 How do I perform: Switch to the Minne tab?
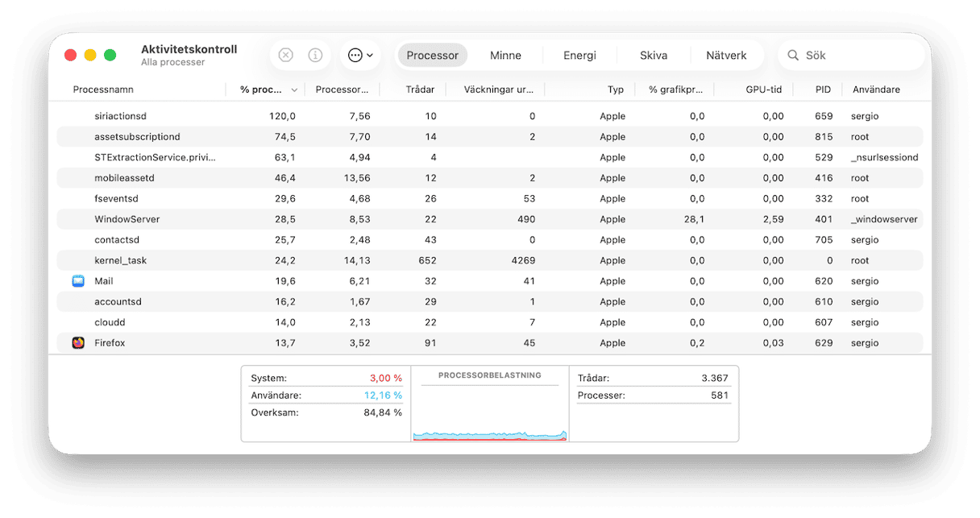[505, 56]
